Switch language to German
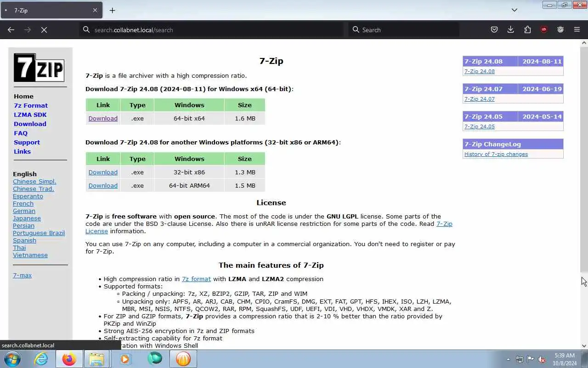 [x=24, y=211]
